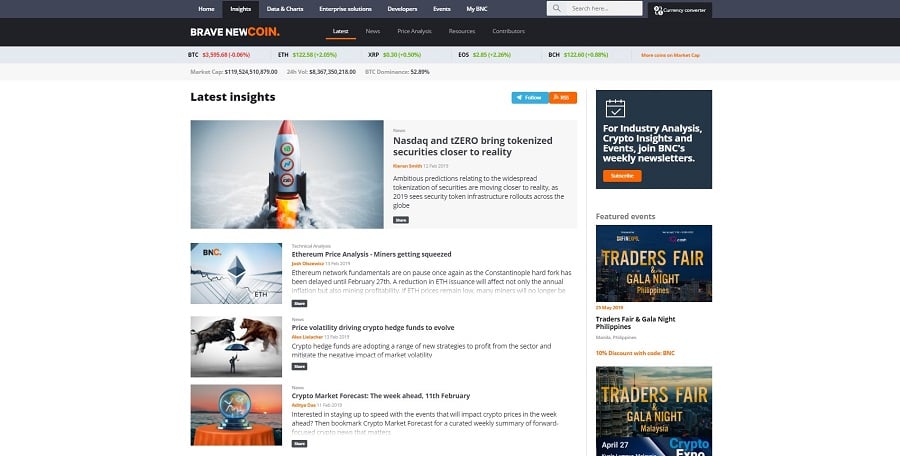Switch to the Price Analysis tab
The image size is (900, 456).
click(414, 32)
